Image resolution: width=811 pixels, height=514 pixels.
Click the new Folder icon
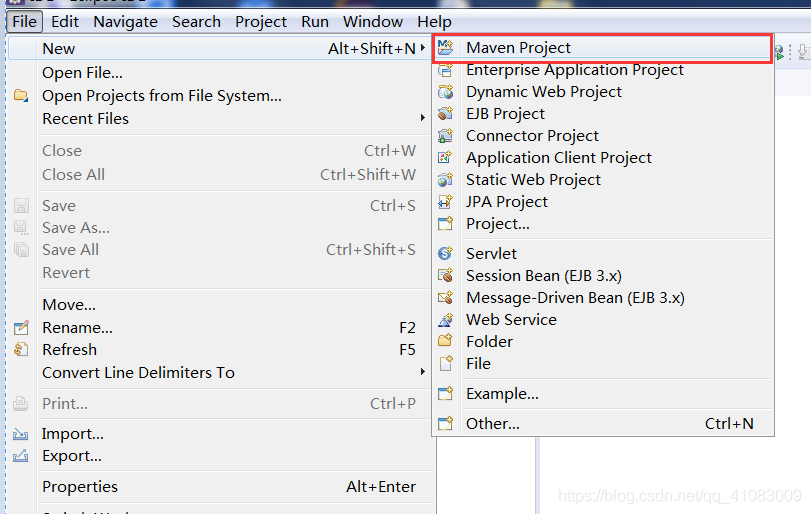pos(445,341)
